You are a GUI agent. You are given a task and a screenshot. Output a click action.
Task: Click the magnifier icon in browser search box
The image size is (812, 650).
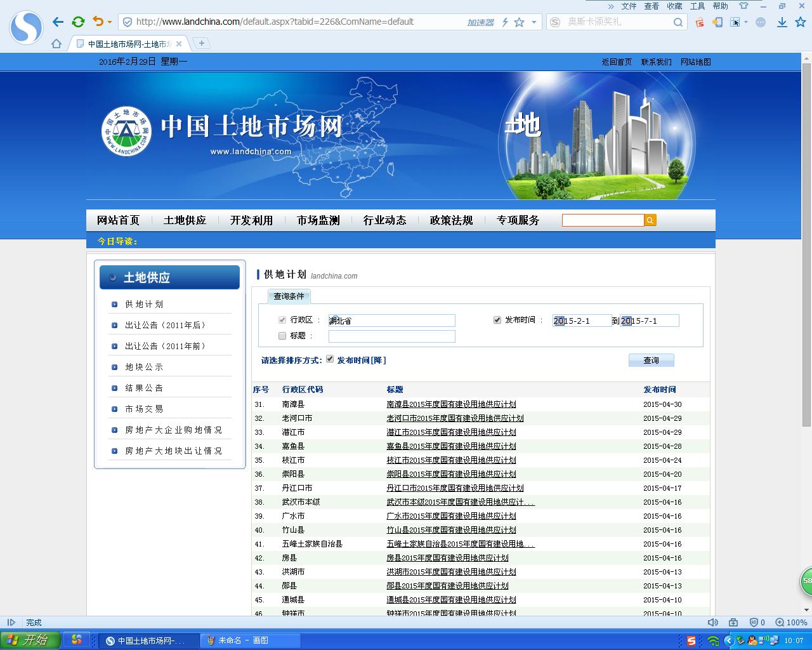pos(678,22)
